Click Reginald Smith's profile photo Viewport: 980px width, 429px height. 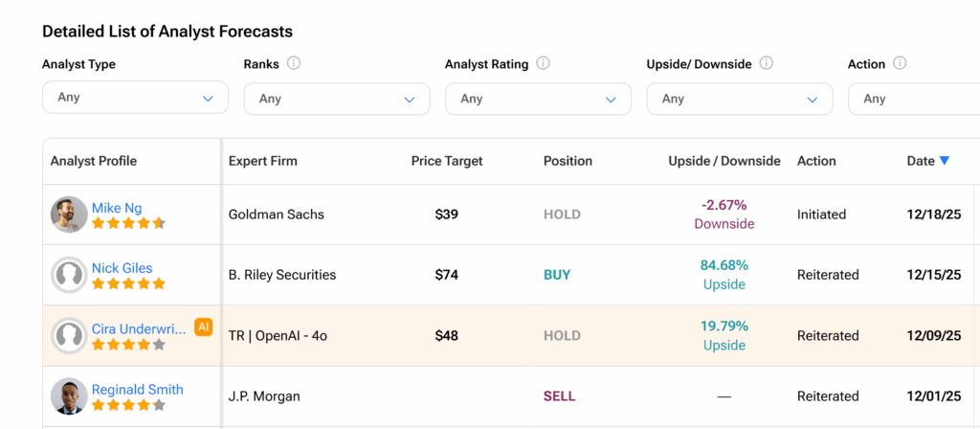[x=69, y=396]
